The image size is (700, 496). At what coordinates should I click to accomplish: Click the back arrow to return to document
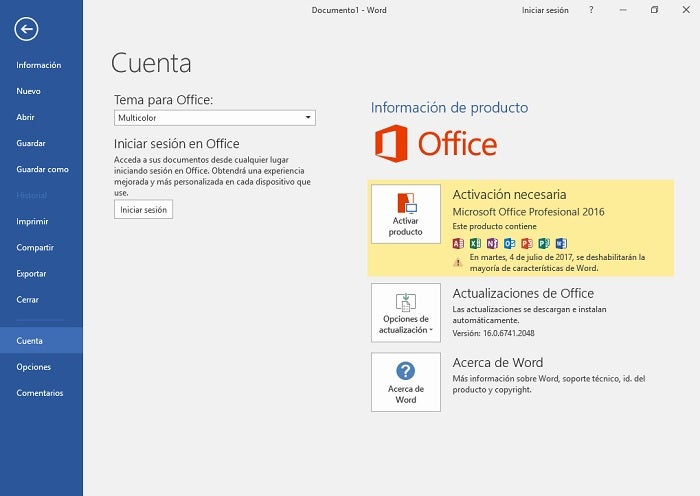[x=26, y=29]
